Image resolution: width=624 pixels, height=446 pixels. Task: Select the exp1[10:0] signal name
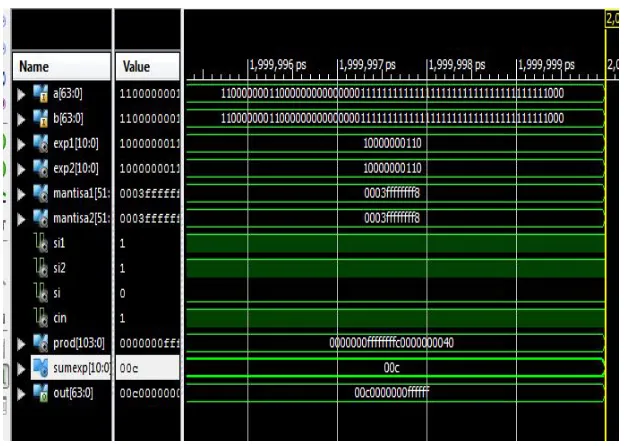pyautogui.click(x=76, y=144)
